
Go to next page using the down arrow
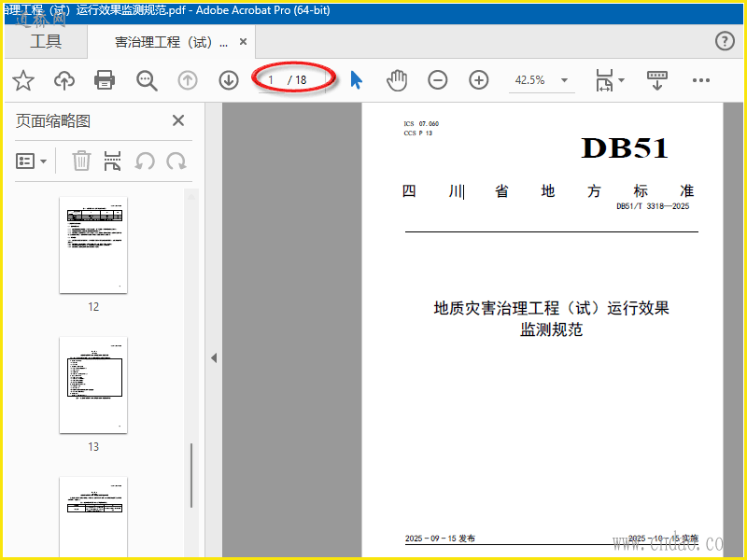tap(229, 80)
